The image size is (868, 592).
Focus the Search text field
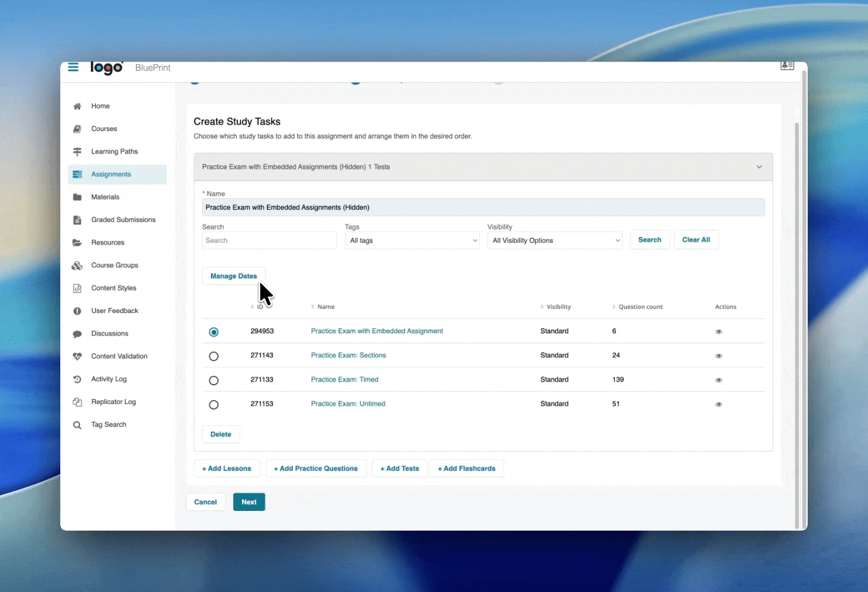pos(270,241)
